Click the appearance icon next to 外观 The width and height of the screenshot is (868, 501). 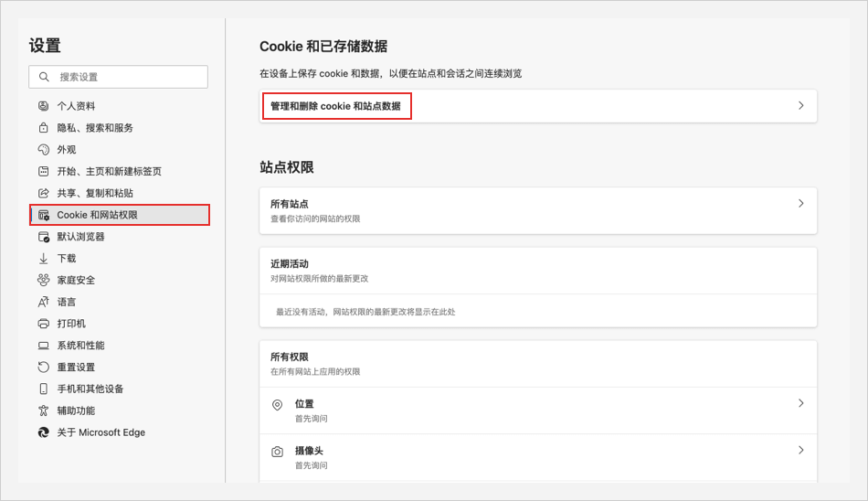43,150
